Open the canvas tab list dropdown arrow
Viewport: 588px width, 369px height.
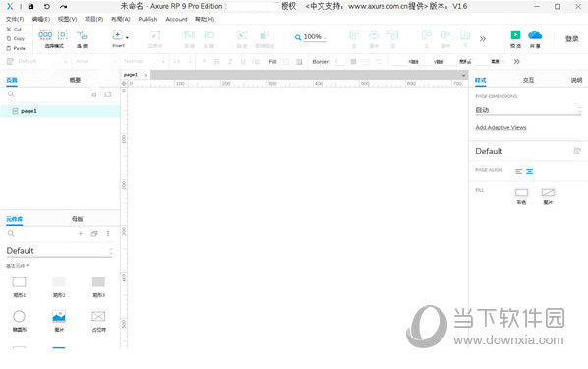464,75
